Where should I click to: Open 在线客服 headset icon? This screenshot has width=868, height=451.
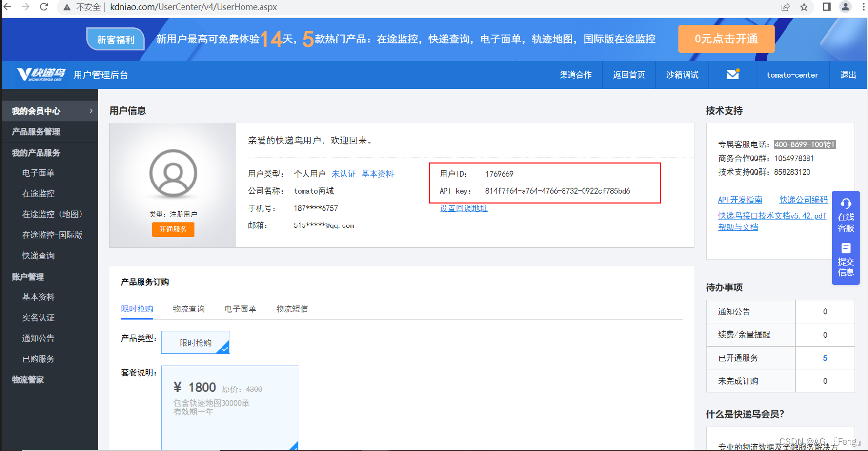(x=846, y=204)
